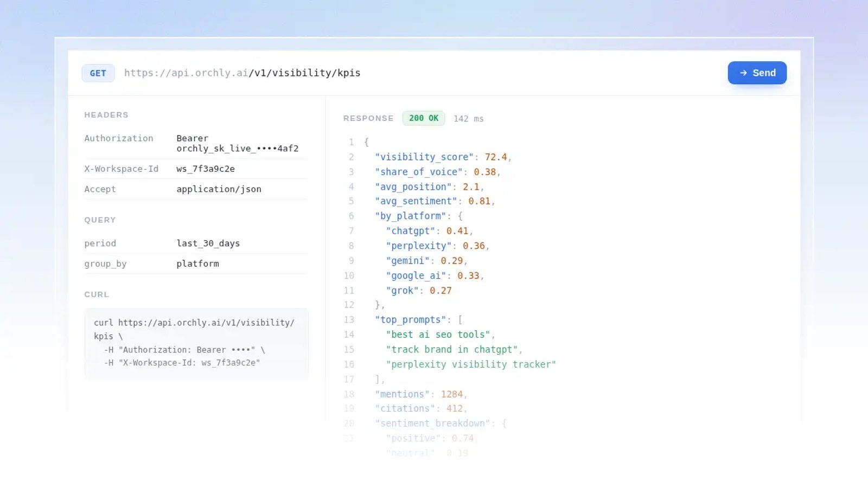
Task: Select the "share_of_voice" key
Action: [419, 172]
